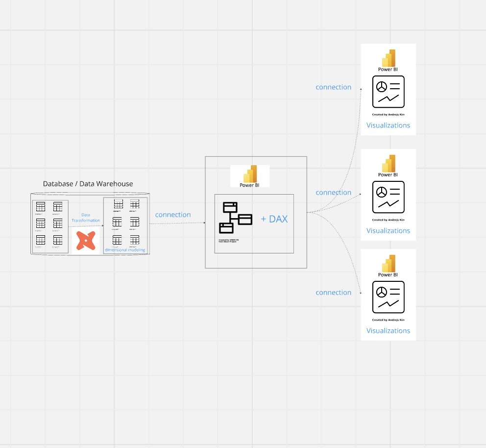Click the Power BI logo above the DAX box
Image resolution: width=486 pixels, height=448 pixels.
click(x=250, y=174)
